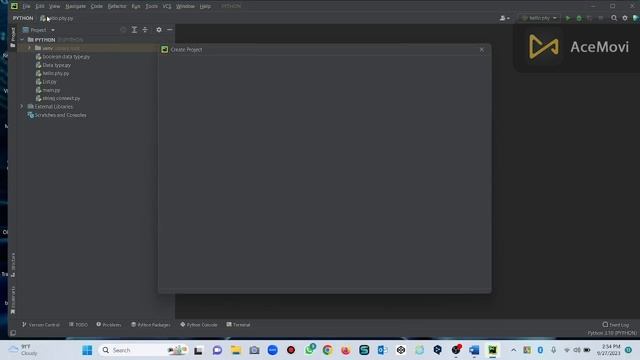
Task: Open hello.phy run configuration dropdown
Action: click(539, 18)
